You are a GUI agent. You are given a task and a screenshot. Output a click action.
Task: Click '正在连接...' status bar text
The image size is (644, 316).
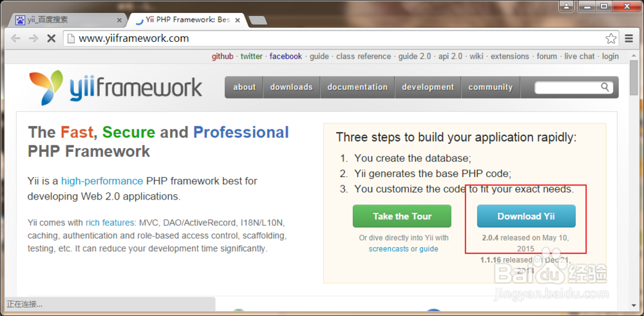tap(24, 304)
